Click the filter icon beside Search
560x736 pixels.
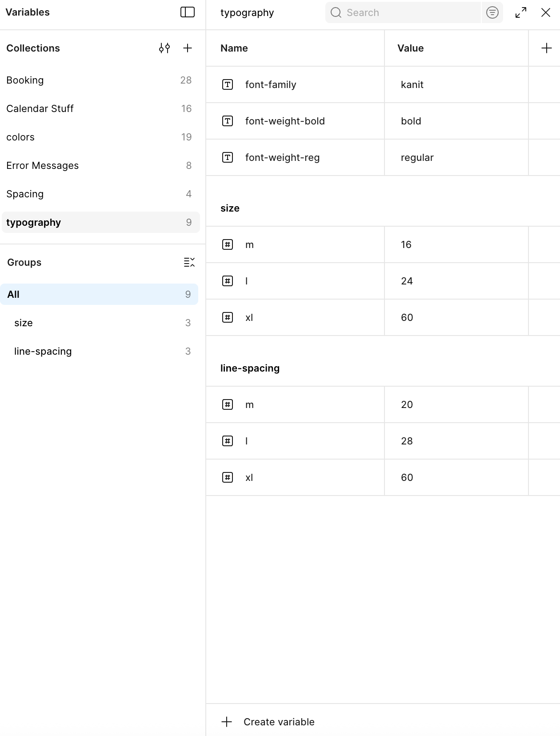point(492,12)
